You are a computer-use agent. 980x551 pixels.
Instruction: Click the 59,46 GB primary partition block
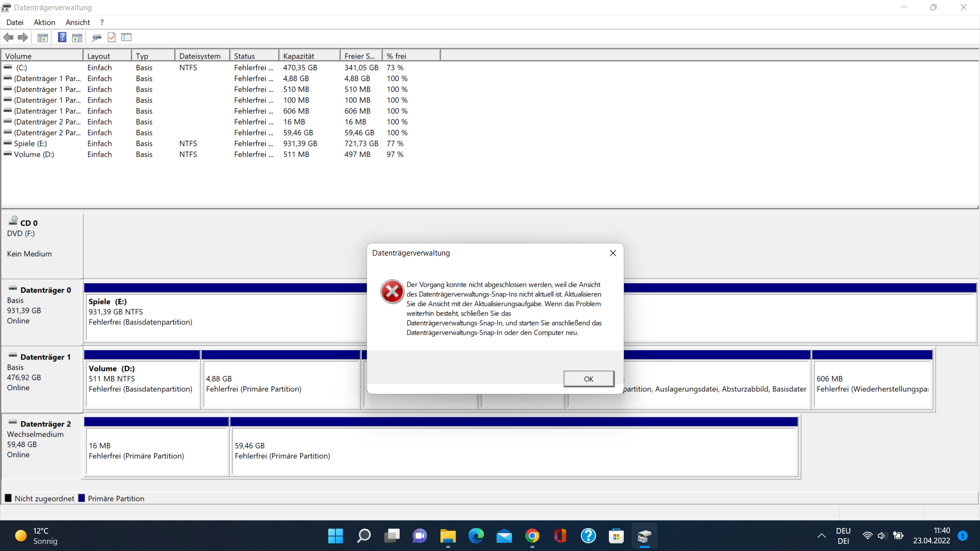coord(513,450)
